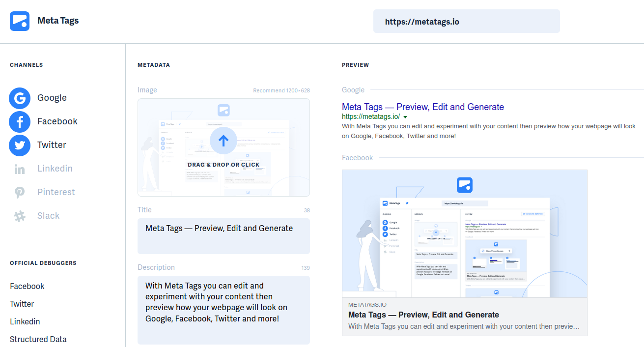Click the PREVIEW section heading
Screen dimensions: 644x347
[356, 65]
